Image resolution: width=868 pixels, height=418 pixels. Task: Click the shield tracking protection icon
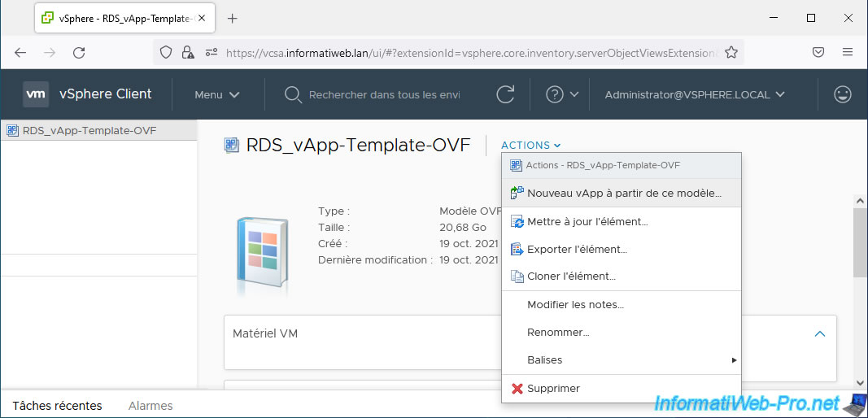coord(165,52)
